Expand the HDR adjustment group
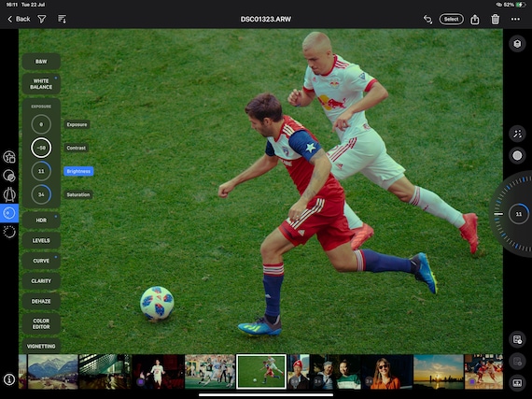 (41, 221)
